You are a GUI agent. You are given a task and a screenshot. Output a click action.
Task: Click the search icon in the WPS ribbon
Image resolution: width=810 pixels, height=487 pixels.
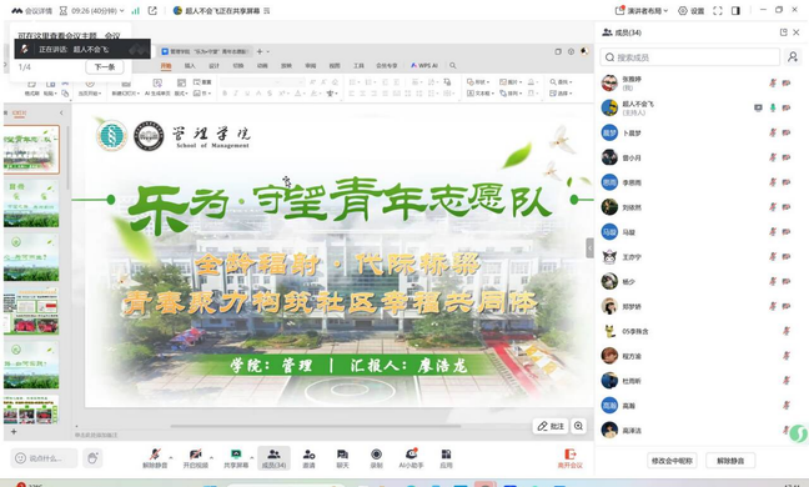tap(453, 66)
